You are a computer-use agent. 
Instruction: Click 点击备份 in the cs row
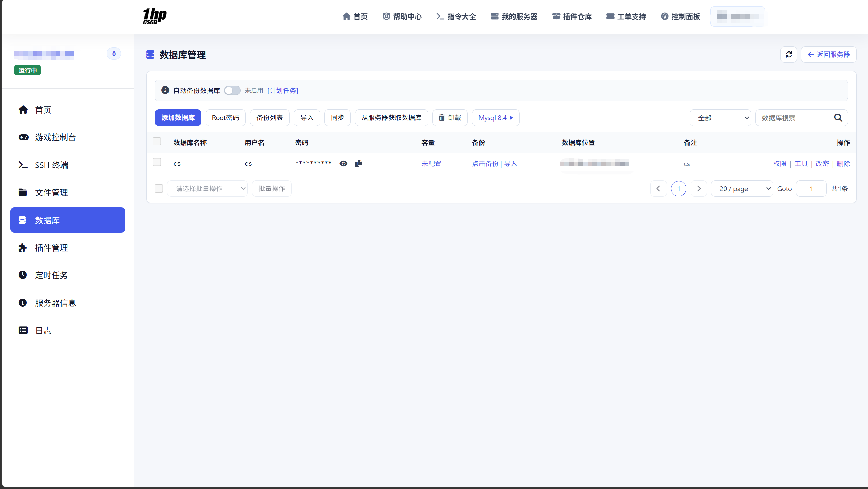485,164
